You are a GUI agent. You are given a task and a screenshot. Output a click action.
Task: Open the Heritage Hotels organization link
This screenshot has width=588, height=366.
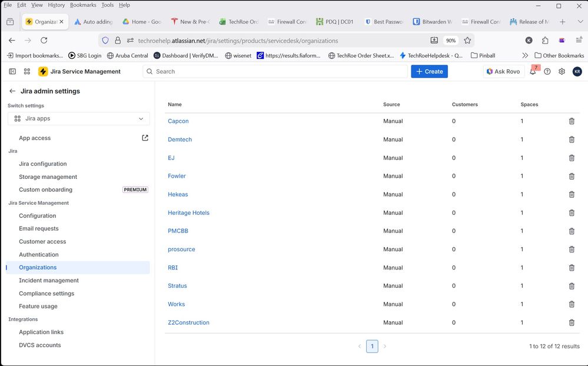(188, 212)
